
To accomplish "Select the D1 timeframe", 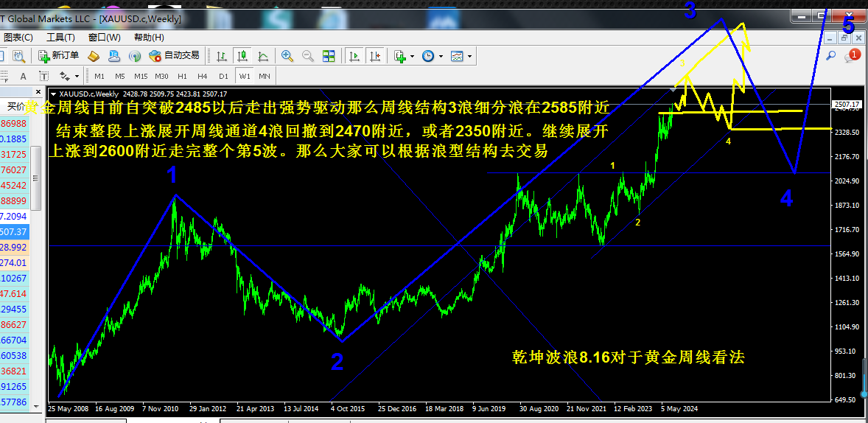I will (223, 76).
